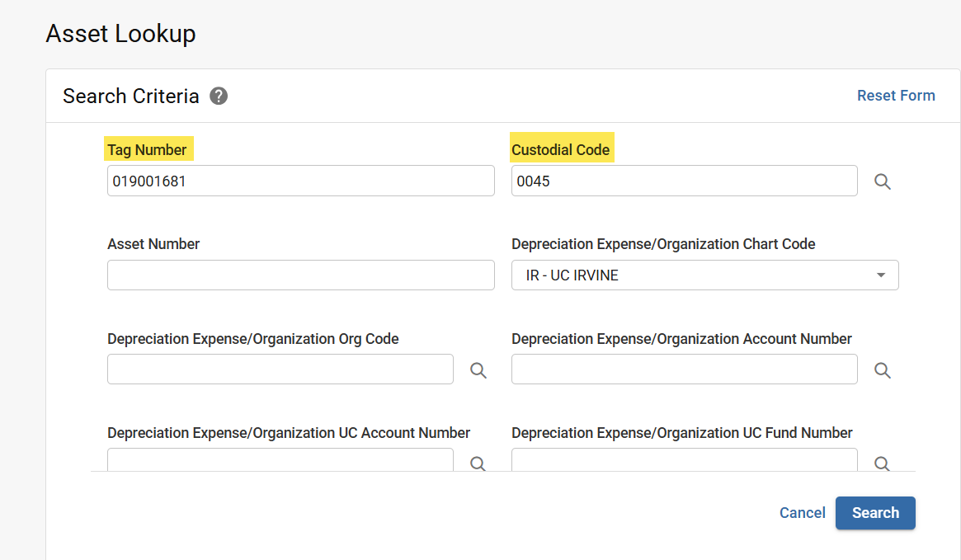The height and width of the screenshot is (560, 961).
Task: Click the Chart Code dropdown arrow
Action: (x=880, y=275)
